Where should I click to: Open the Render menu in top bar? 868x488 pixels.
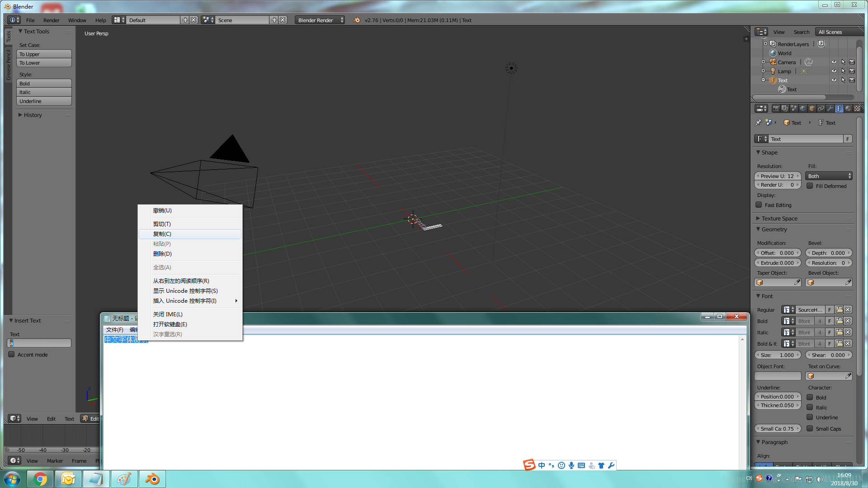[51, 20]
